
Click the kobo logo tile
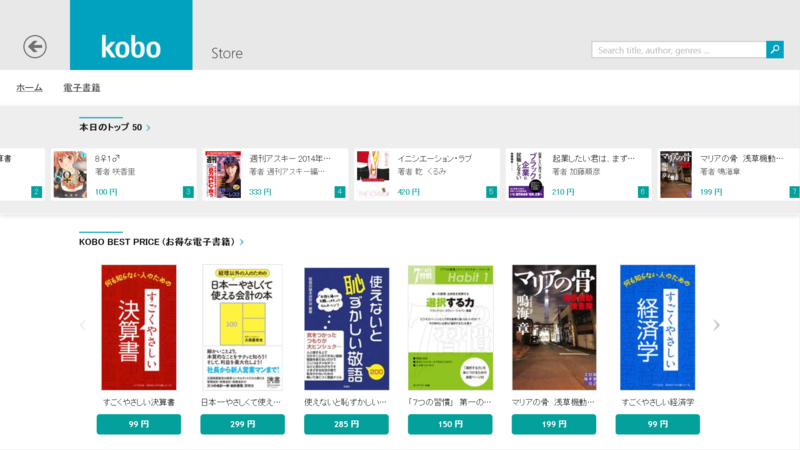tap(131, 35)
